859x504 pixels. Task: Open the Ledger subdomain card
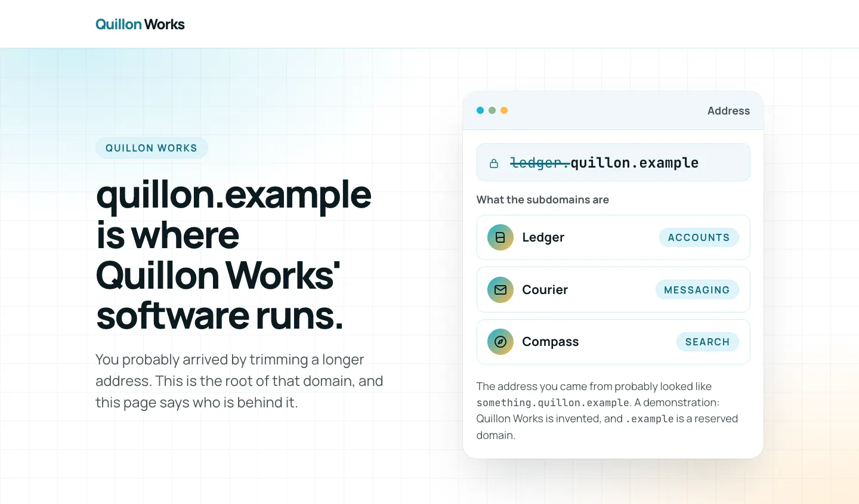pyautogui.click(x=613, y=237)
